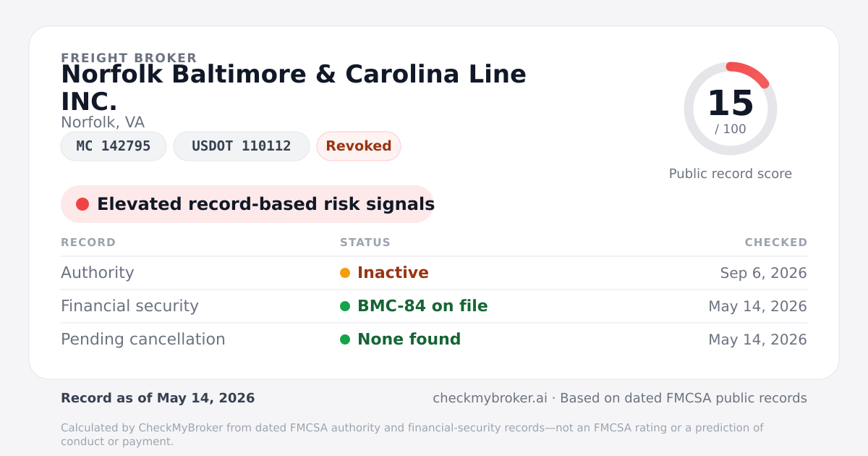Click the Elevated record-based risk signals banner

tap(247, 204)
